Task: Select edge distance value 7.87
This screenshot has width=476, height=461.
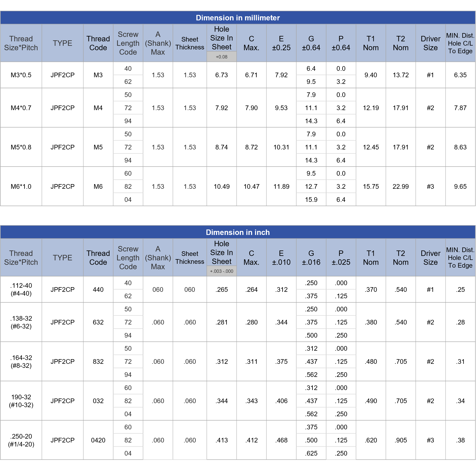Action: [x=460, y=108]
